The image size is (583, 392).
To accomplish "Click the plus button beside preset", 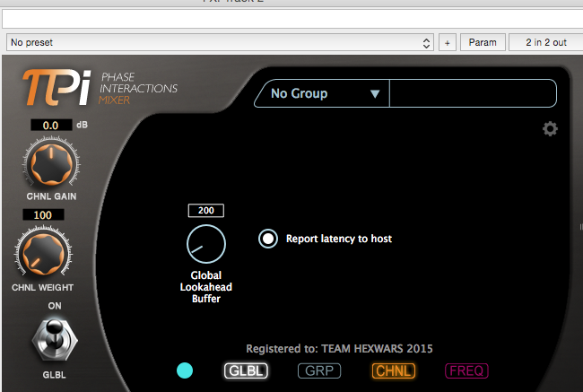I will pyautogui.click(x=448, y=42).
